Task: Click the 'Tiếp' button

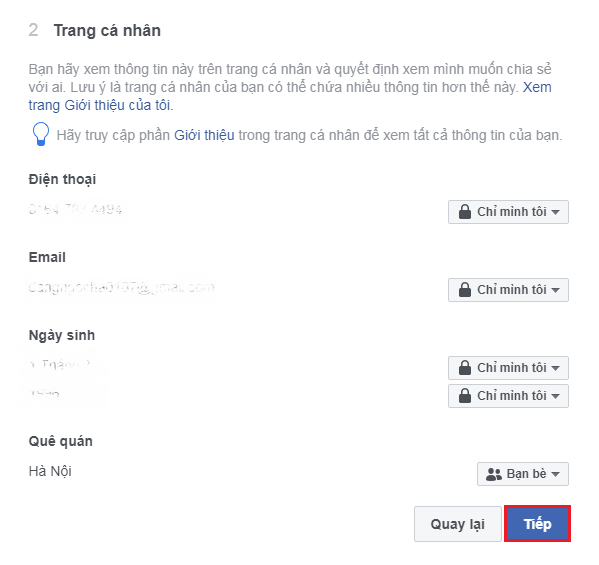Action: [537, 524]
